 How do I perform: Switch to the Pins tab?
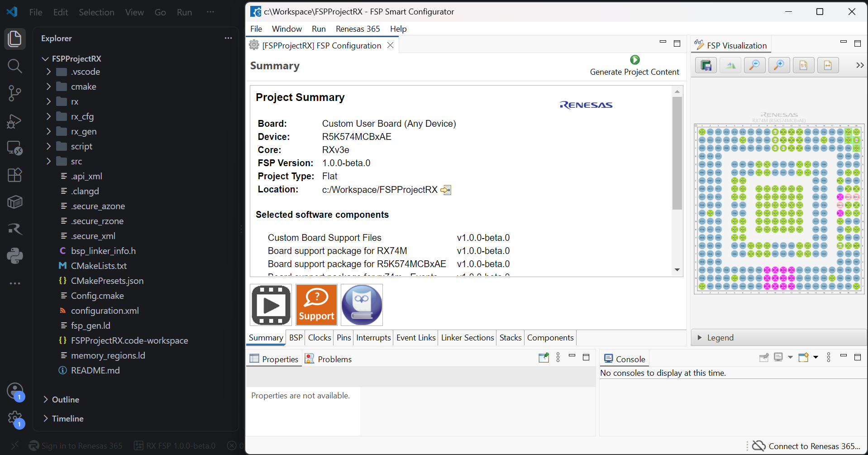[343, 338]
